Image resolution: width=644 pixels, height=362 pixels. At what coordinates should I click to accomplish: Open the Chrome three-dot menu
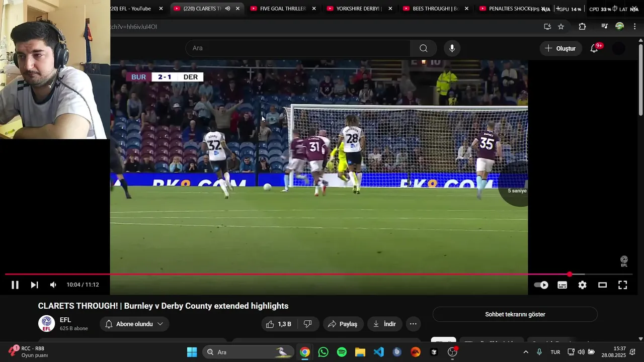pos(634,27)
